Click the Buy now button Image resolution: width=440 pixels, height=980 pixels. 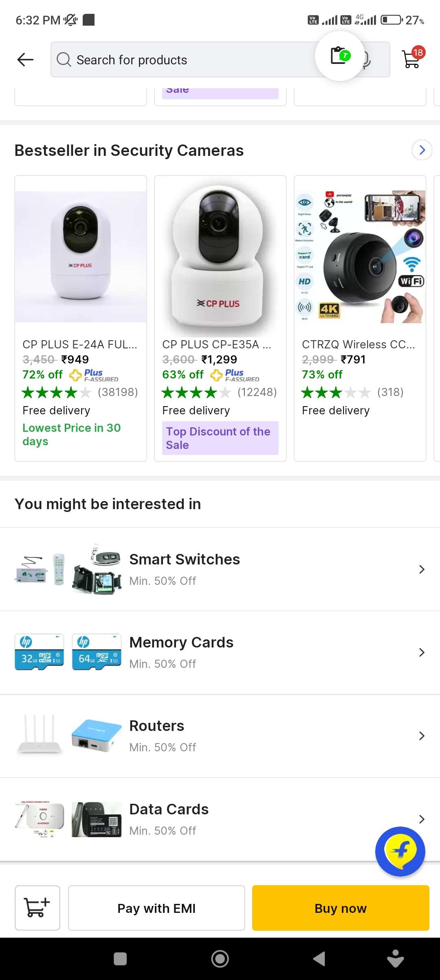[341, 908]
